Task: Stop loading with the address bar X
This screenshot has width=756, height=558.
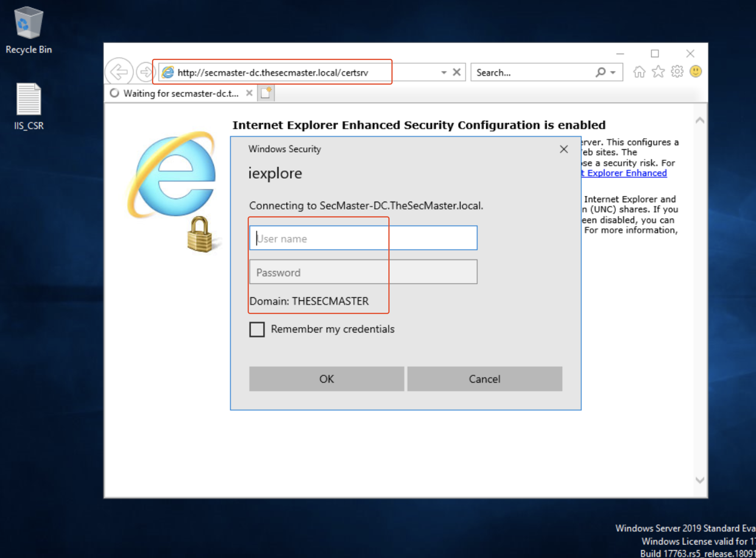Action: point(456,72)
